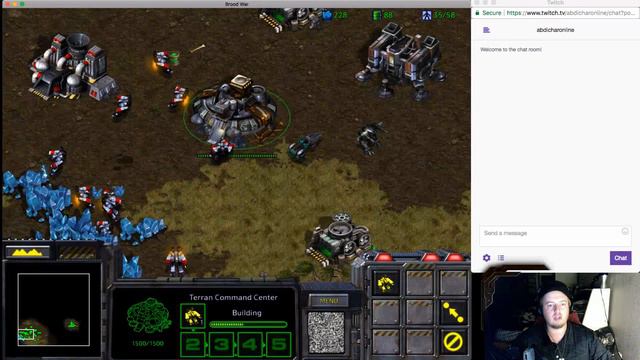Click the 'Terran Command Center' name label
640x360 pixels.
pyautogui.click(x=233, y=298)
